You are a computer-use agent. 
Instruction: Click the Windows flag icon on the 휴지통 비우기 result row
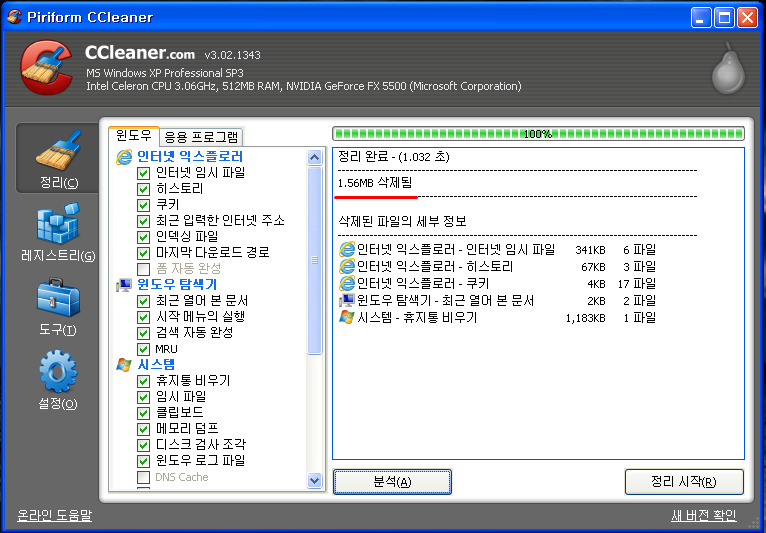click(x=346, y=317)
